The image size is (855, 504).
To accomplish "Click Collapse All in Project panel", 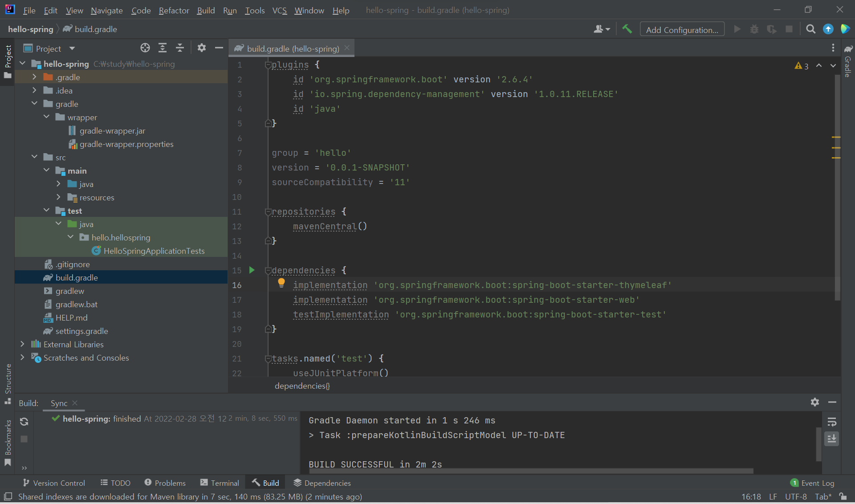I will point(180,48).
